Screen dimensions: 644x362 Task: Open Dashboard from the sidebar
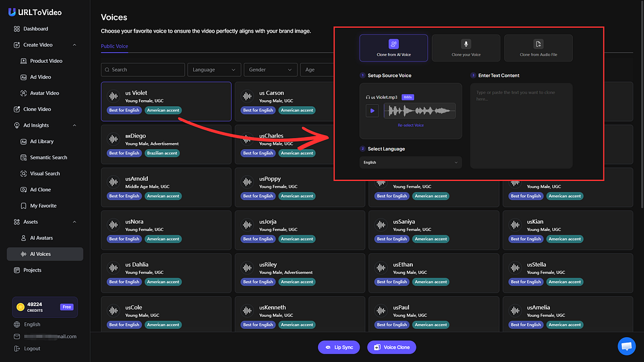click(36, 29)
